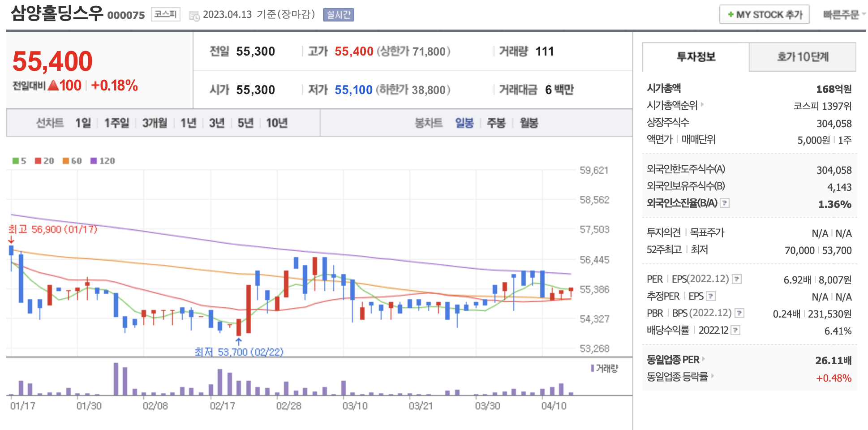The width and height of the screenshot is (868, 430).
Task: Click help icon next to 배당수익률 2022.12
Action: (735, 330)
